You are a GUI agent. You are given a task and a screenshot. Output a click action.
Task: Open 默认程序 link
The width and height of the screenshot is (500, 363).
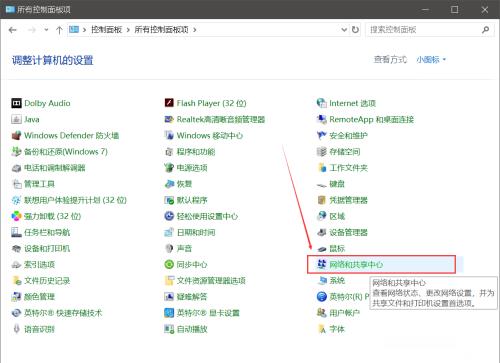point(192,200)
